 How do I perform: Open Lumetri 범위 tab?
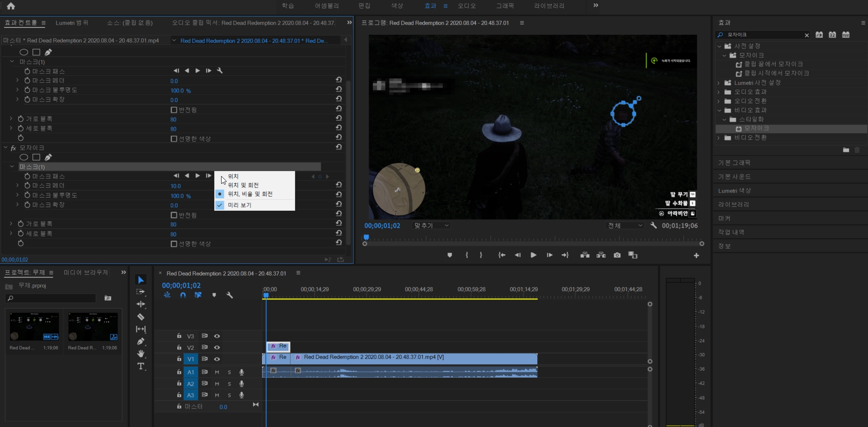[72, 23]
